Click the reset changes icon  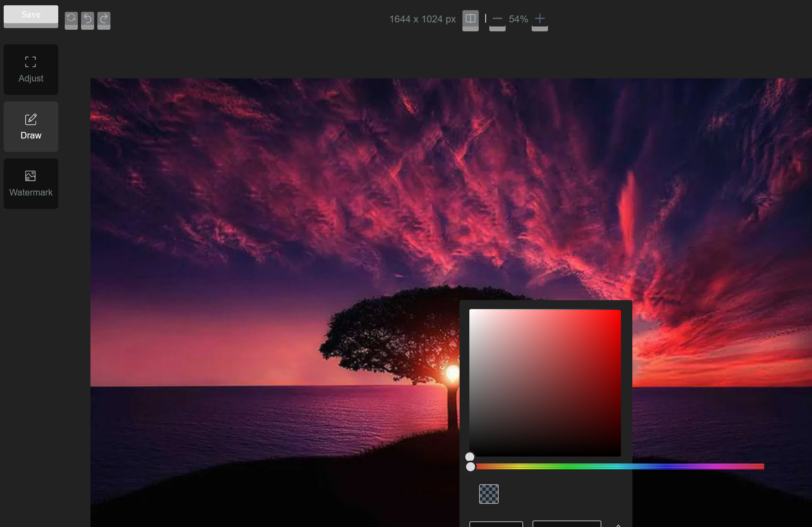click(x=71, y=19)
